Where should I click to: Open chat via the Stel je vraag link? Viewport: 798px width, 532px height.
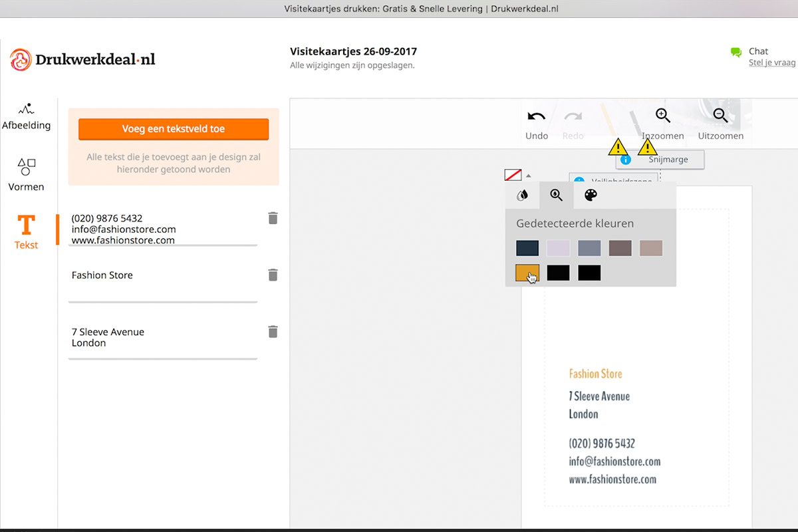pyautogui.click(x=772, y=62)
